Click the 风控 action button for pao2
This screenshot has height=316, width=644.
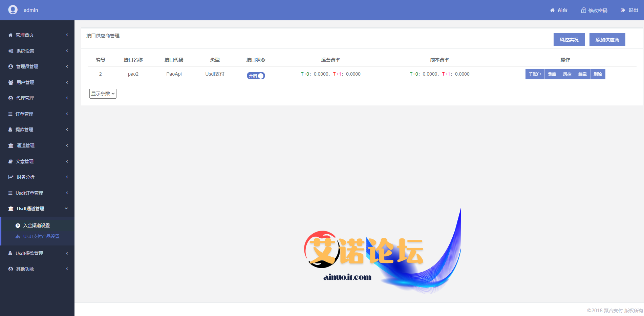(567, 74)
